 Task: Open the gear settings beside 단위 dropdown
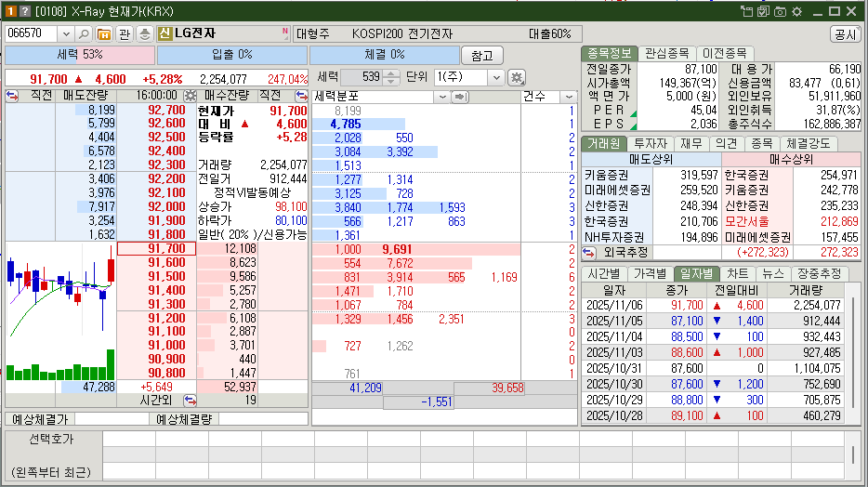(517, 77)
